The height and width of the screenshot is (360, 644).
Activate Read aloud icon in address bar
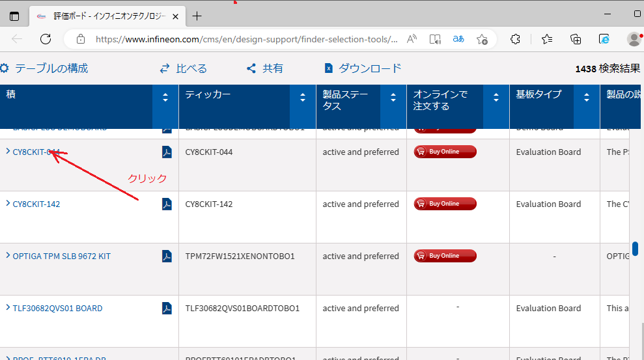(412, 39)
